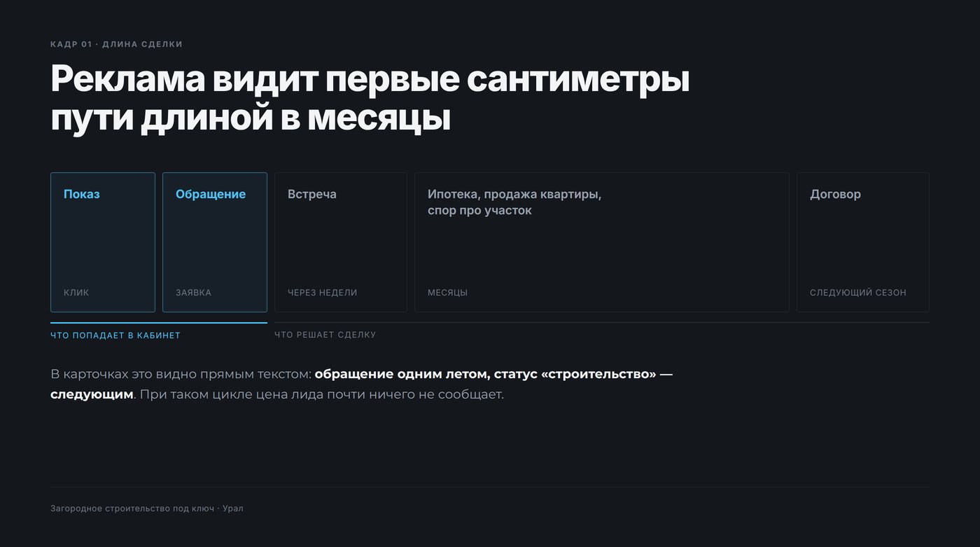Screen dimensions: 980x547
Task: Click the «Ипотека, продажа квартиры» card
Action: [602, 242]
